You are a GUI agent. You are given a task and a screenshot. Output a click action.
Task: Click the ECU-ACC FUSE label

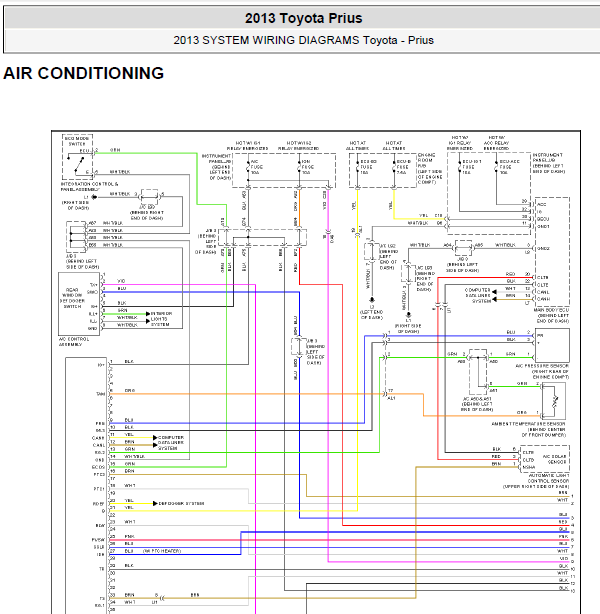pyautogui.click(x=509, y=167)
